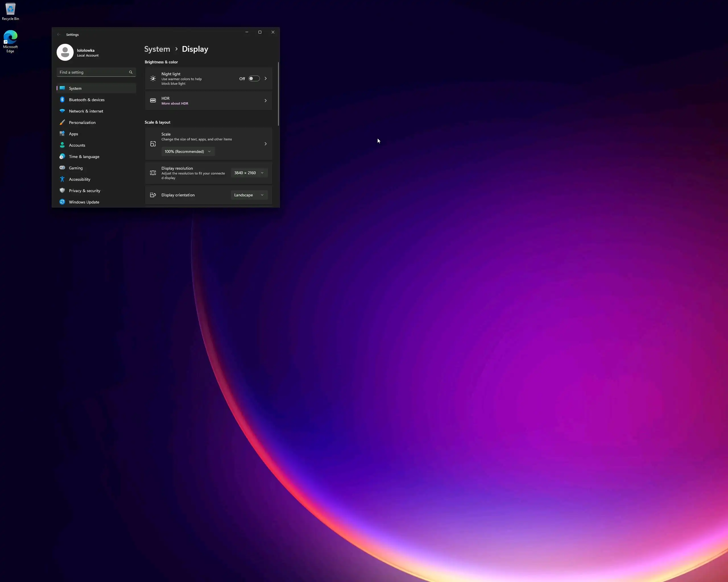Expand the HDR settings chevron
728x582 pixels.
265,101
